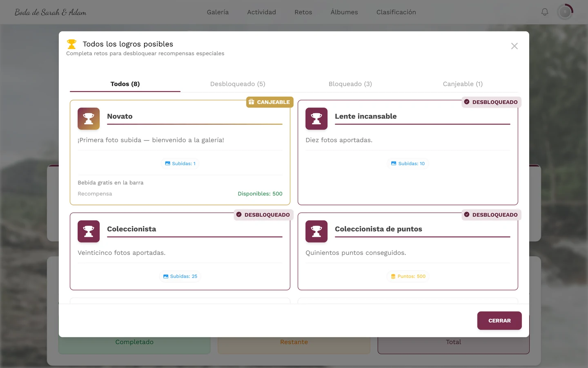The image size is (588, 368).
Task: Click the image icon in Subidas: 1 chip
Action: [167, 164]
